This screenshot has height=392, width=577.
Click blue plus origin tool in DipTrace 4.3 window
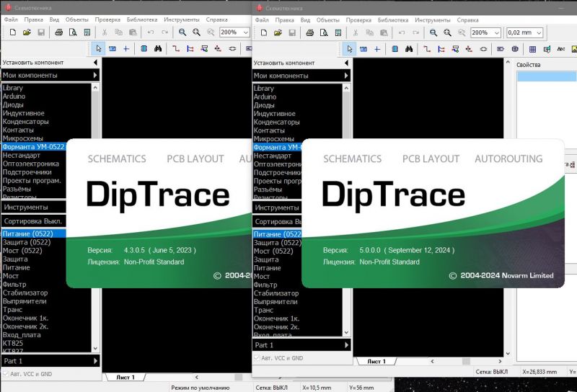pos(126,48)
